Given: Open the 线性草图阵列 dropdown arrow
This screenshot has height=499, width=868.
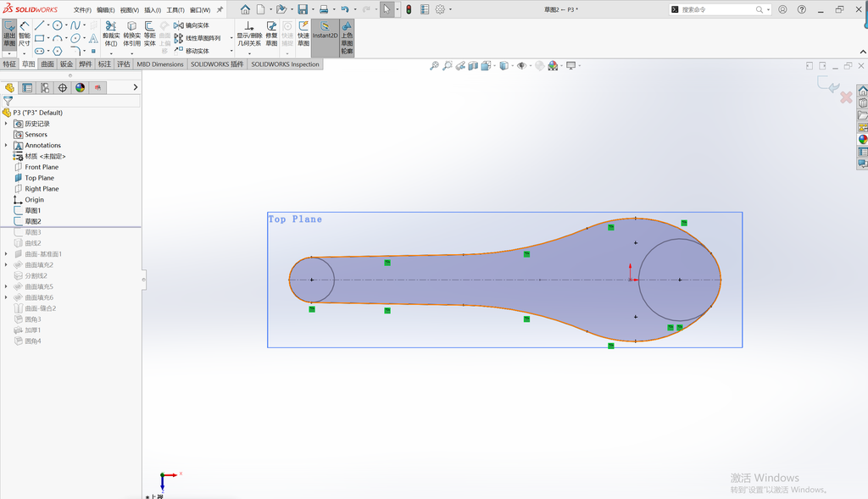Looking at the screenshot, I should click(x=231, y=38).
